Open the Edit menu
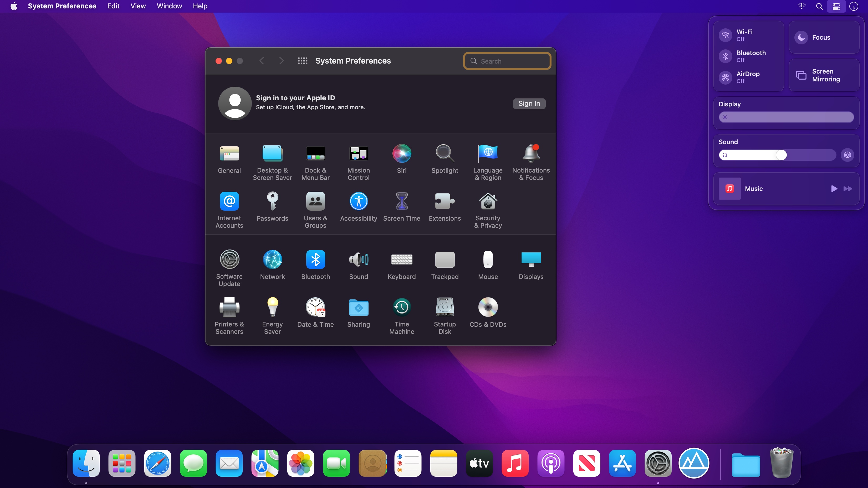This screenshot has height=488, width=868. coord(113,6)
